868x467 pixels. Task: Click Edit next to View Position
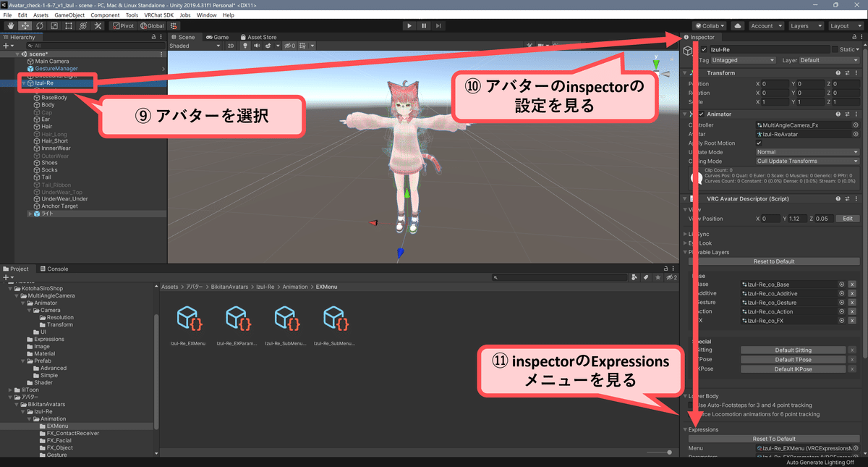(847, 219)
